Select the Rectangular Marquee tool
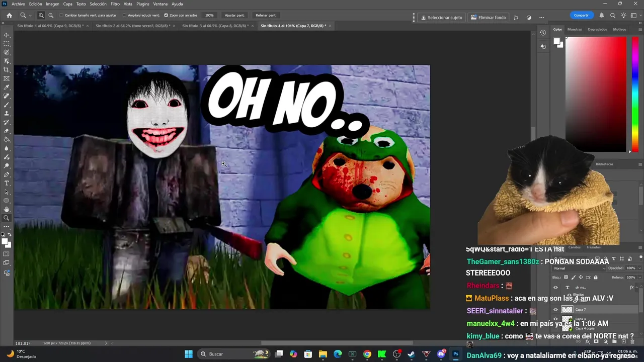 [7, 44]
